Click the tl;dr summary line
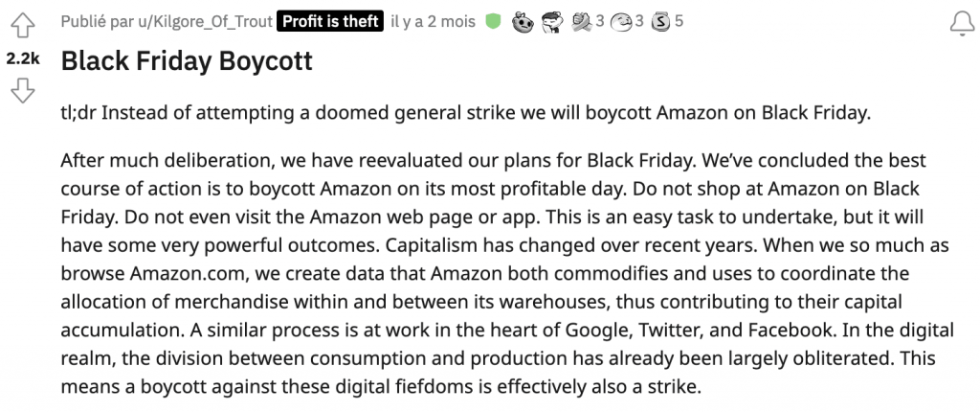Screen dimensions: 980x412 [466, 113]
